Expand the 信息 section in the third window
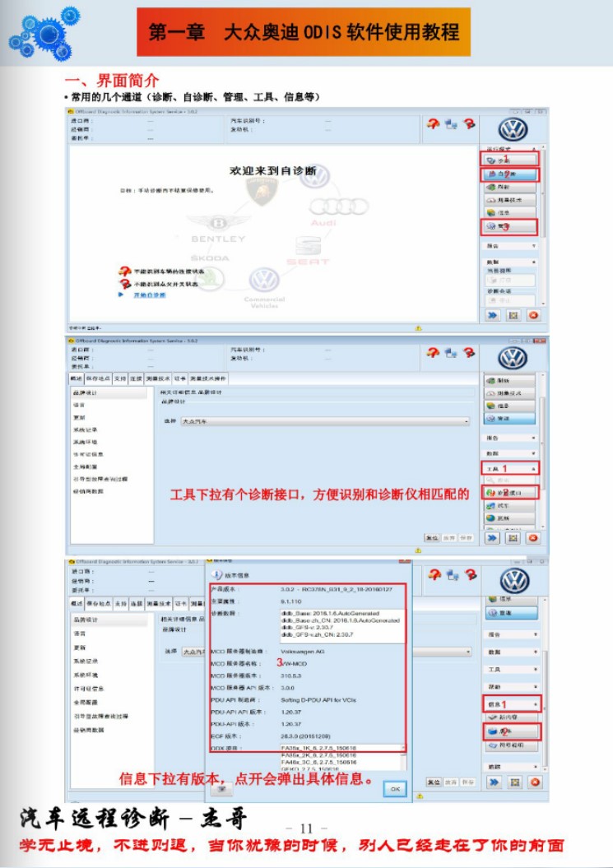Viewport: 613px width, 868px height. point(511,704)
